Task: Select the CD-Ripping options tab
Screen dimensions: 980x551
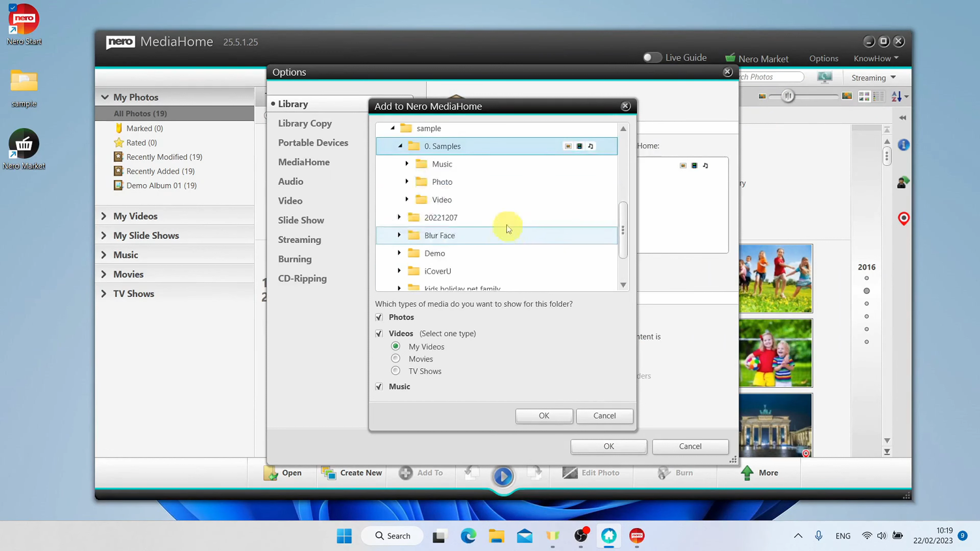Action: (x=302, y=279)
